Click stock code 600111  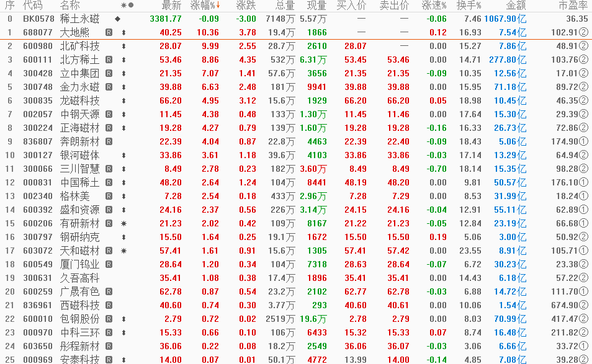coord(38,60)
